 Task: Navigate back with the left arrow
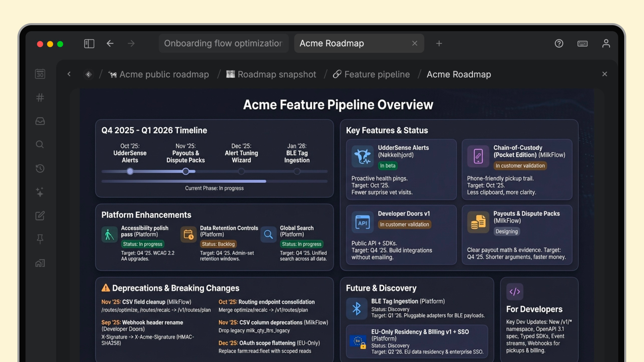pyautogui.click(x=110, y=44)
